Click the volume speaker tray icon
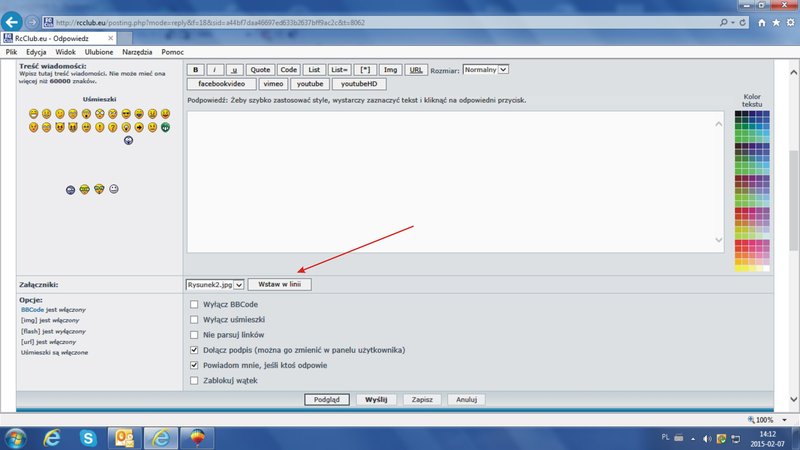The width and height of the screenshot is (800, 450). pyautogui.click(x=707, y=439)
